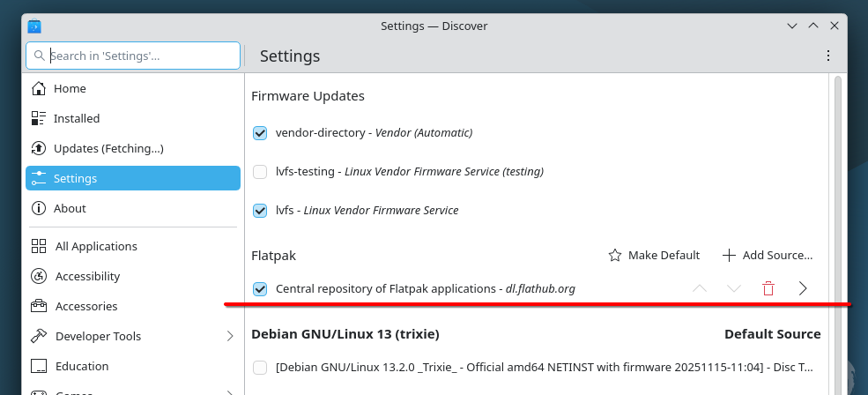Uncheck the vendor-directory firmware source
Screen dimensions: 868x395
coord(260,133)
